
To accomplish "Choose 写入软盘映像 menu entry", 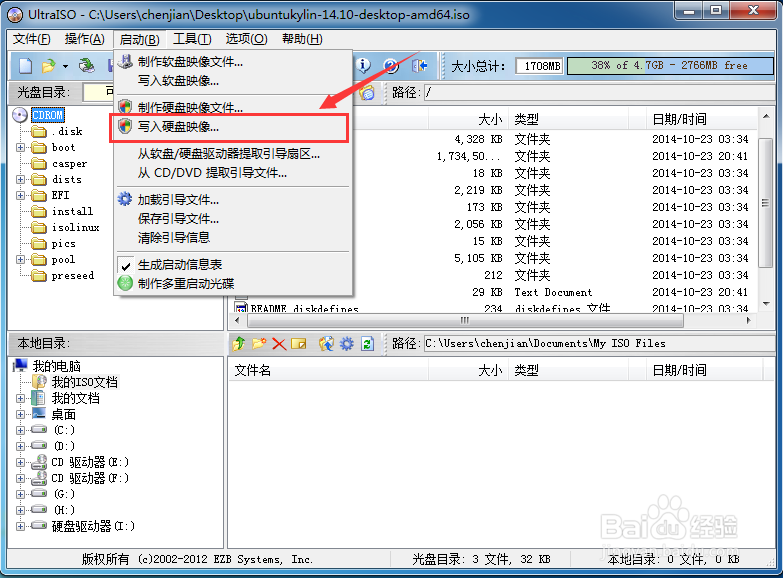I will pyautogui.click(x=178, y=80).
